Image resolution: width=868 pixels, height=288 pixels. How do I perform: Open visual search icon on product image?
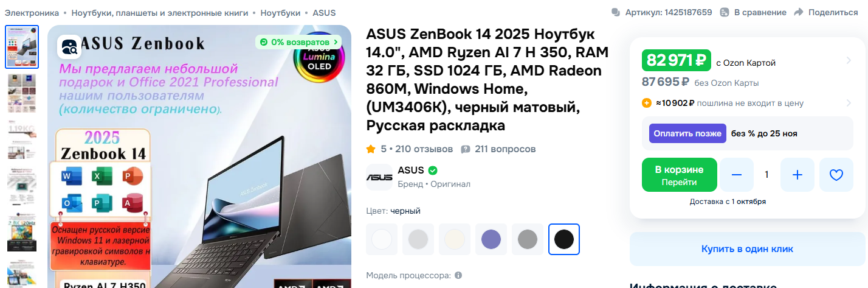[x=69, y=47]
